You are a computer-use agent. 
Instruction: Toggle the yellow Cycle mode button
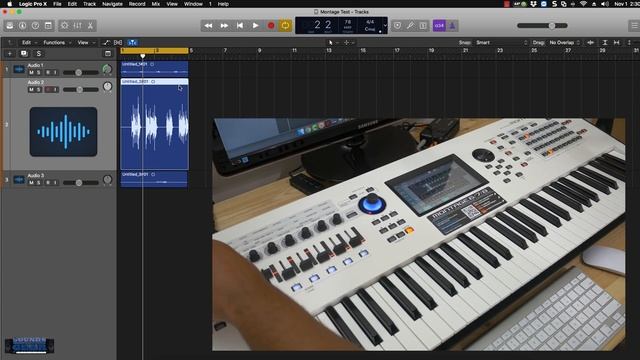pyautogui.click(x=285, y=26)
